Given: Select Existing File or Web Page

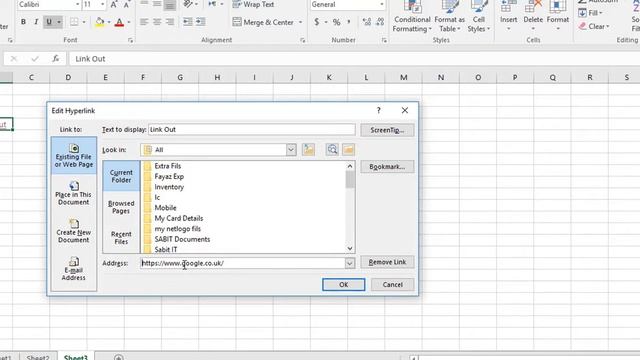Looking at the screenshot, I should pos(74,156).
